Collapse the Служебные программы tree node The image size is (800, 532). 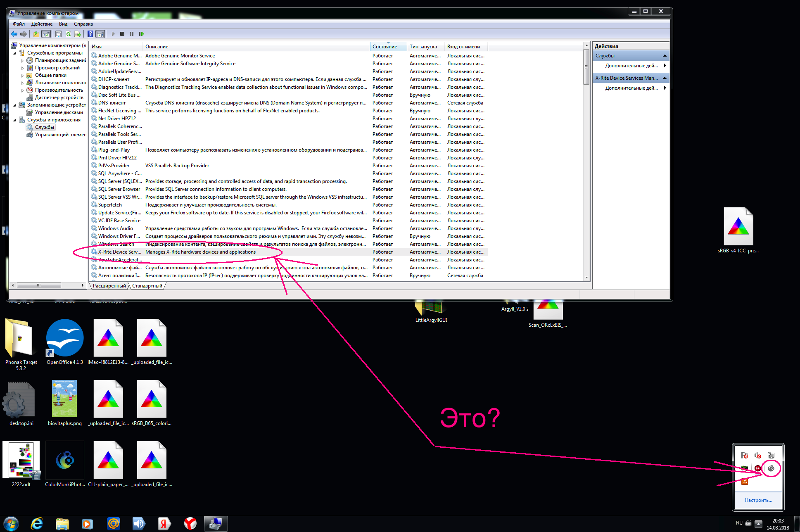click(15, 53)
